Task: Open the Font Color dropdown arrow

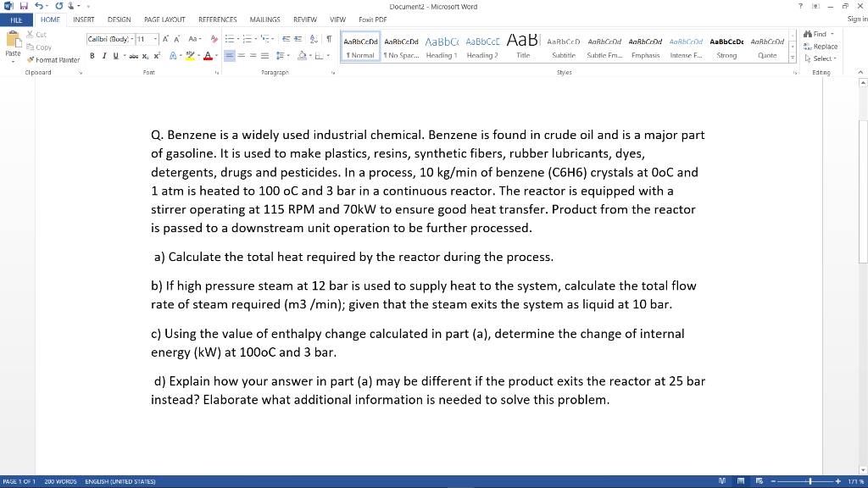Action: coord(218,56)
